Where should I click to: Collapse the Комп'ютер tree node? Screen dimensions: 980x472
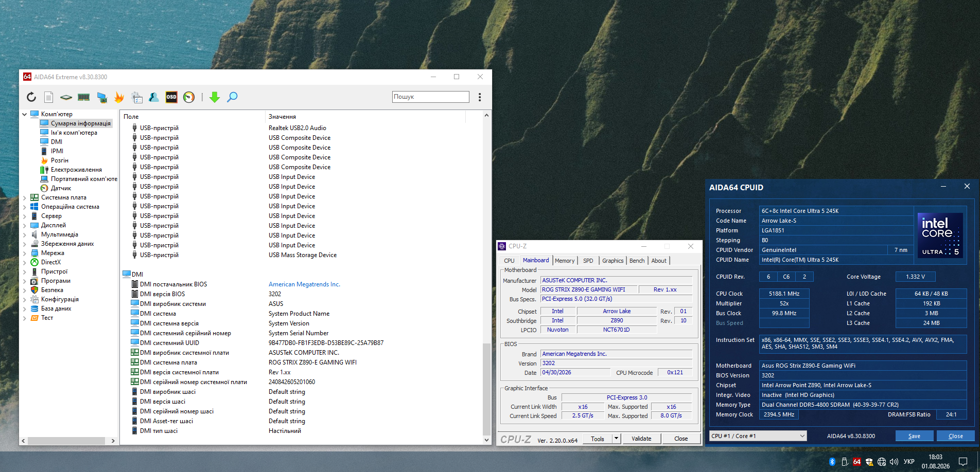coord(24,114)
